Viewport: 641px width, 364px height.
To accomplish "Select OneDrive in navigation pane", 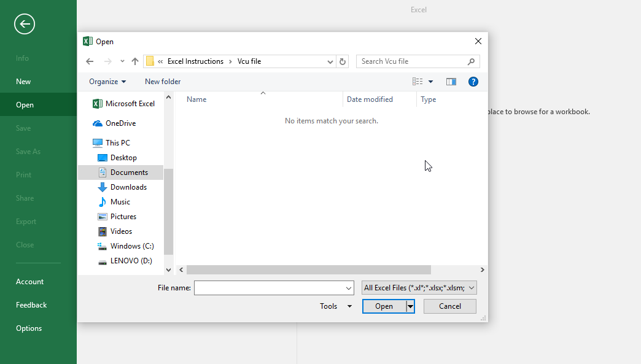I will pos(120,123).
